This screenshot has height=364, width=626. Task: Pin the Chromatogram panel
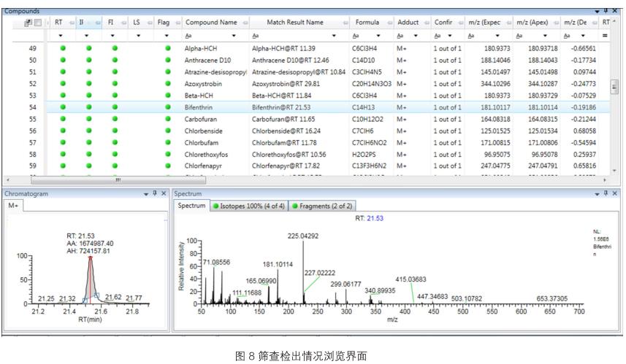tap(155, 193)
